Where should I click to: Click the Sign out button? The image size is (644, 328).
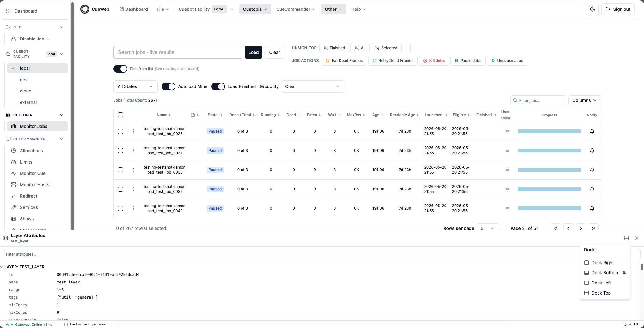[x=618, y=9]
